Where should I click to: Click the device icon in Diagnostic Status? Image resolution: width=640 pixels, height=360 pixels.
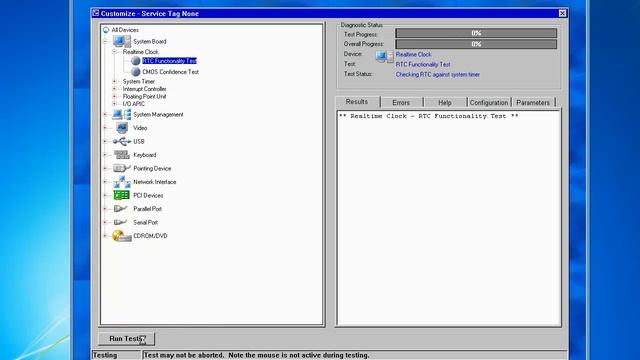pos(384,56)
